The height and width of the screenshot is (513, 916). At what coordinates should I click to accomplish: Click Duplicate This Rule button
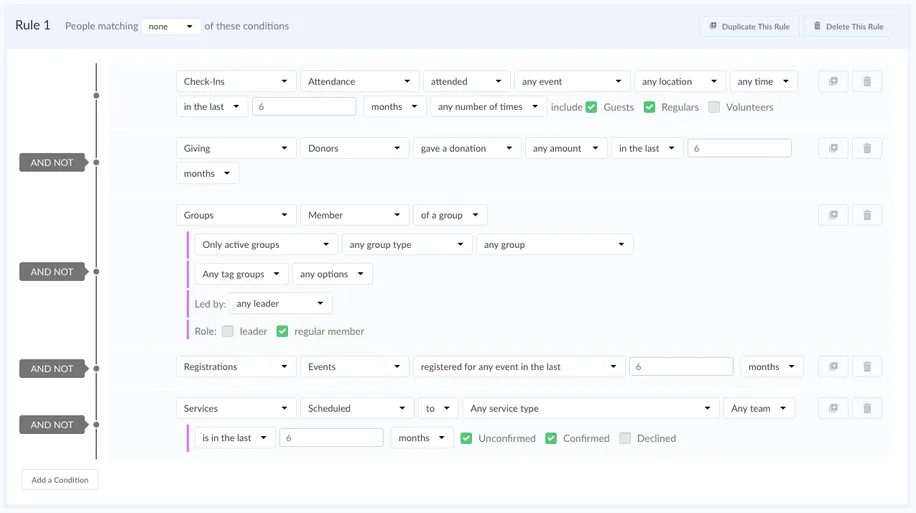coord(749,27)
